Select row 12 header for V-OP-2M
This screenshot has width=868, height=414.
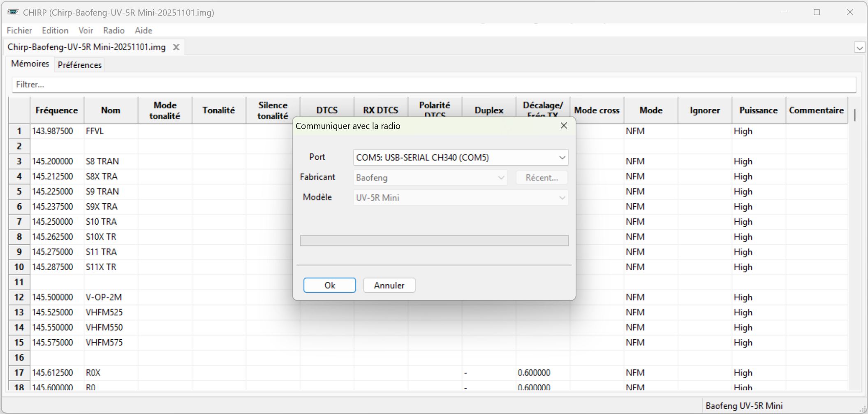(19, 297)
